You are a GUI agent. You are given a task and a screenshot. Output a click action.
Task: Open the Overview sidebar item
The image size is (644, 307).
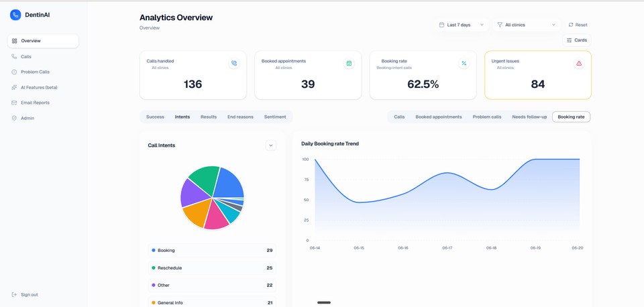point(43,41)
